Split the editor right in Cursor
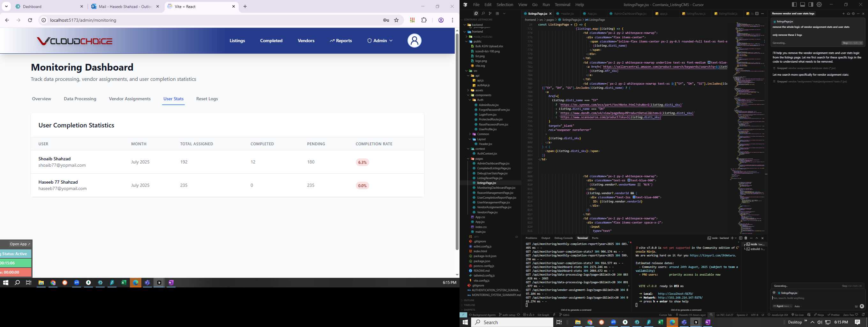Image resolution: width=868 pixels, height=327 pixels. [x=757, y=13]
